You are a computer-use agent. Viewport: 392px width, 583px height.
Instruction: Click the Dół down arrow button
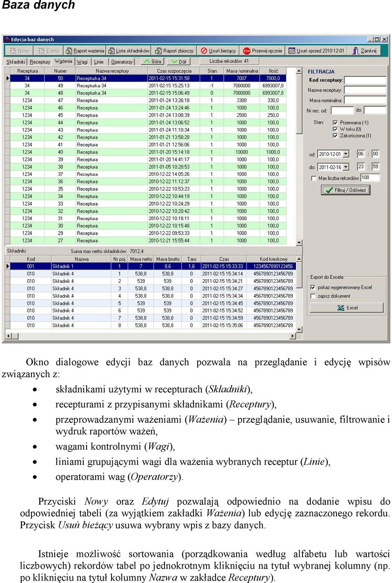(x=178, y=61)
